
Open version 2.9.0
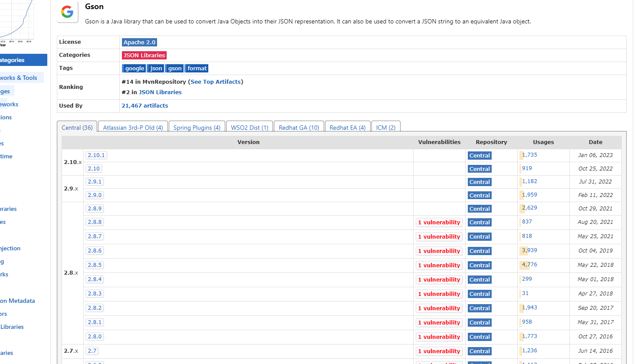click(95, 195)
